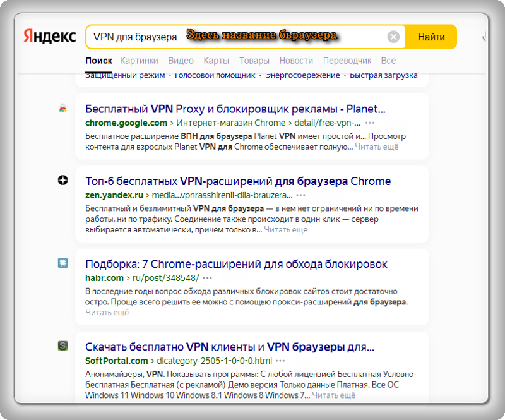Click the 'Защищенный режим' link

coord(125,75)
